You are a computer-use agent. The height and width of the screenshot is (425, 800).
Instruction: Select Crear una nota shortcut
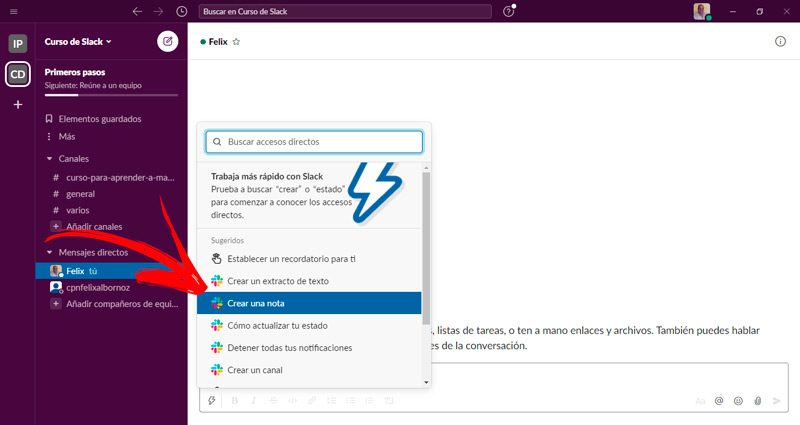[x=309, y=303]
